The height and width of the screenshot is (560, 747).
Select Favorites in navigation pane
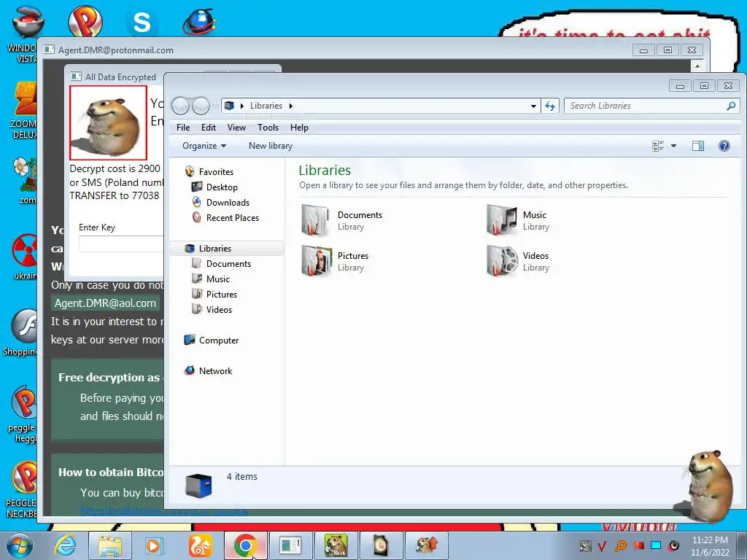click(x=209, y=172)
